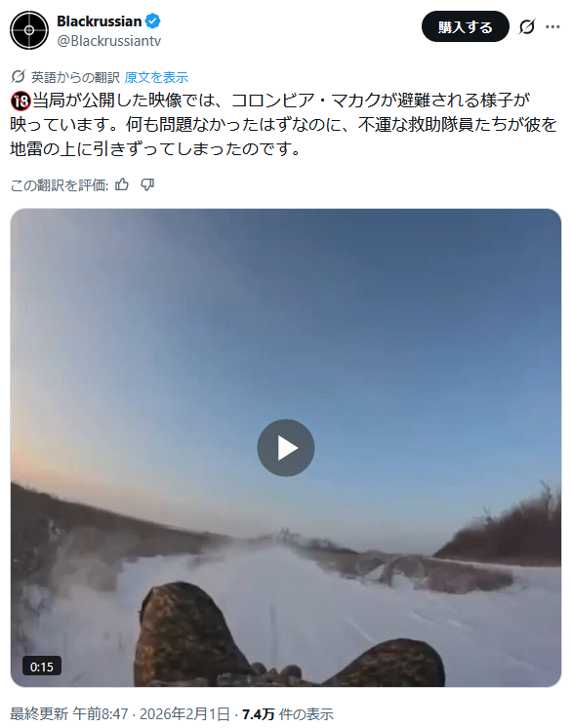Open the Grok icon beside 購入する
The height and width of the screenshot is (728, 571).
pos(527,27)
